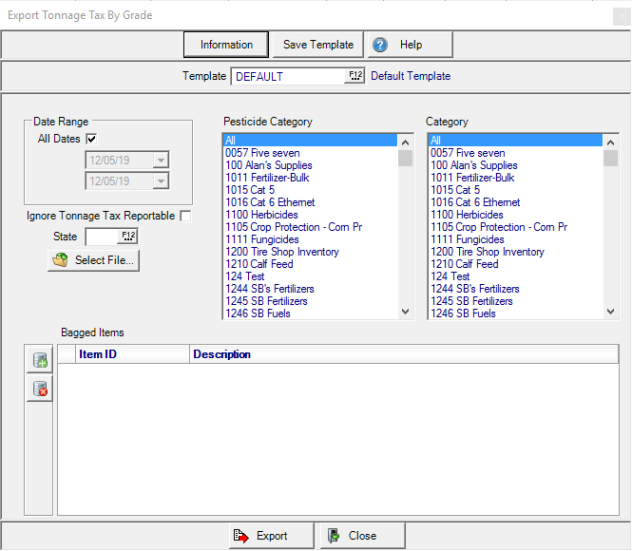632x551 pixels.
Task: Click the F12 lookup icon beside Template
Action: click(x=355, y=76)
